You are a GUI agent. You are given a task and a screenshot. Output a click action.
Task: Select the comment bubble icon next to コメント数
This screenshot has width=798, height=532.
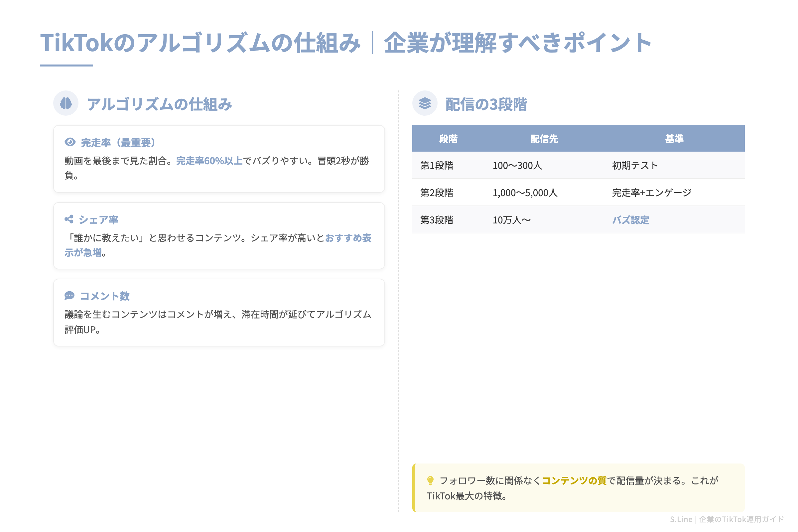69,296
